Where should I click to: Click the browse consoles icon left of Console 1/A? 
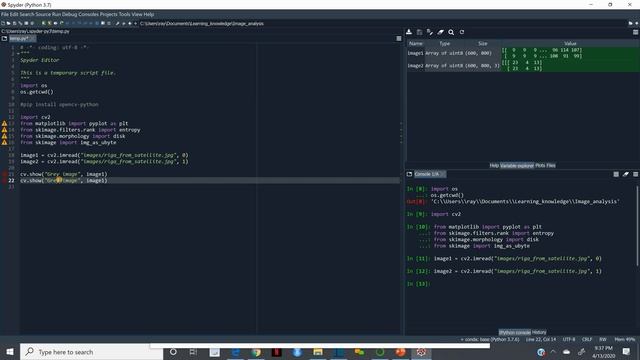pyautogui.click(x=409, y=174)
